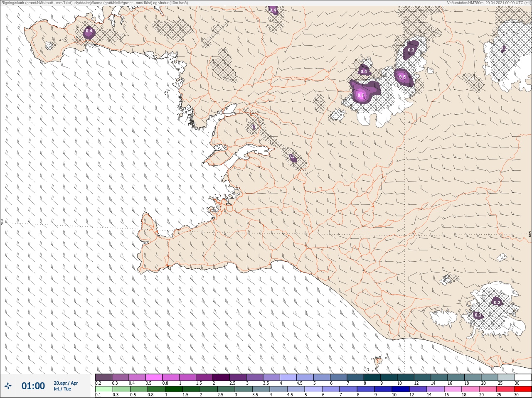
Task: Pick the lower legend swatch labeled 25
Action: 505,389
